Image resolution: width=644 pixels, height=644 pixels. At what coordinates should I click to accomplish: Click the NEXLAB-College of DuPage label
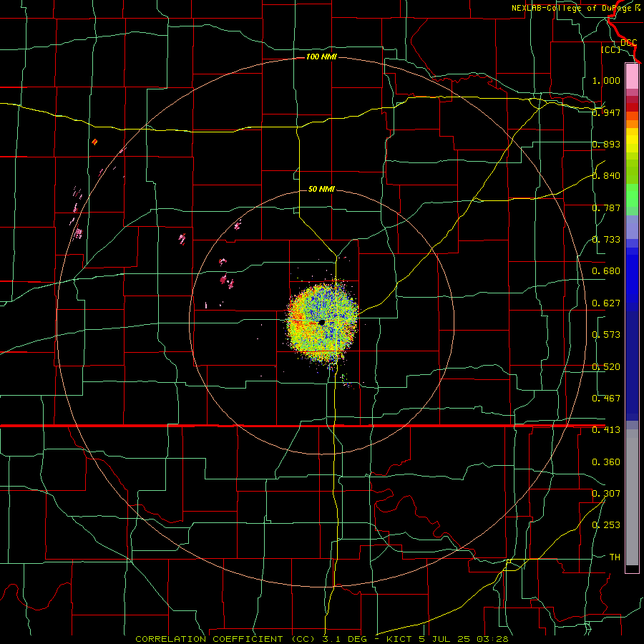pyautogui.click(x=575, y=8)
